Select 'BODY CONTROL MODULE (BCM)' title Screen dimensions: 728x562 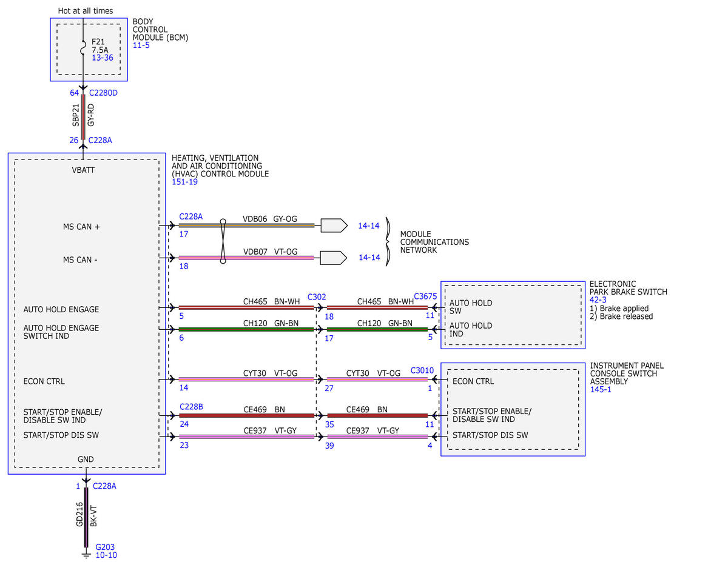[x=161, y=29]
